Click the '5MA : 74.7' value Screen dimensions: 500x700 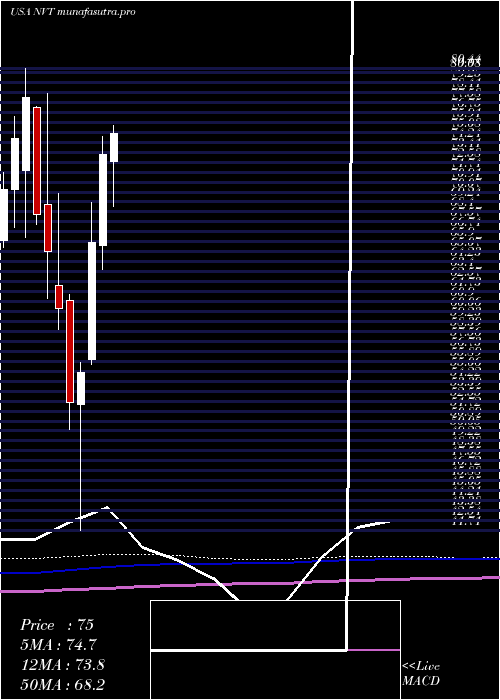tap(58, 645)
